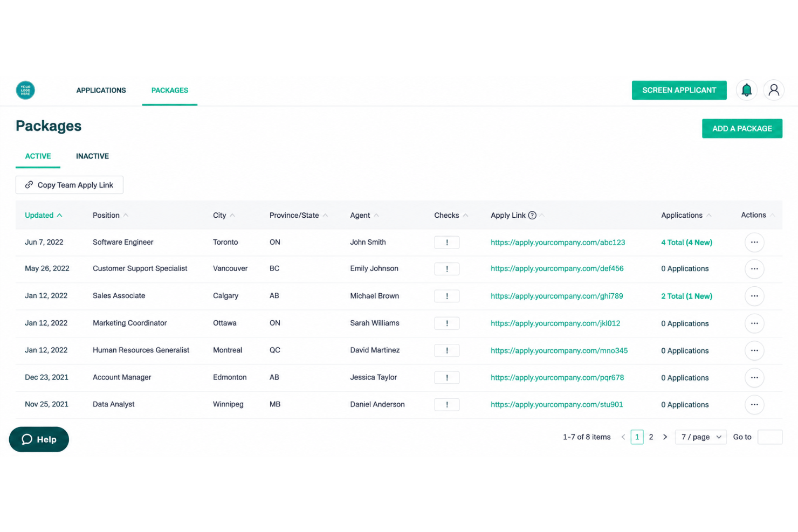Image resolution: width=798 pixels, height=532 pixels.
Task: Go to page 2 of packages
Action: pyautogui.click(x=651, y=437)
